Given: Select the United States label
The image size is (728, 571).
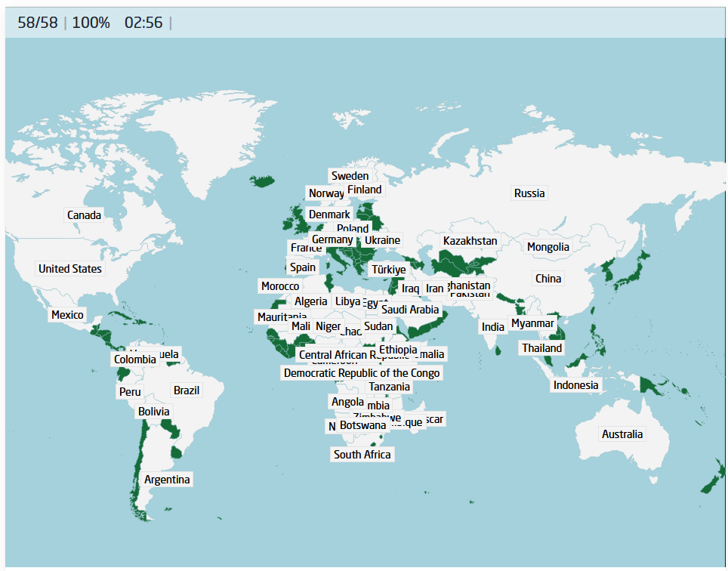Looking at the screenshot, I should click(70, 269).
